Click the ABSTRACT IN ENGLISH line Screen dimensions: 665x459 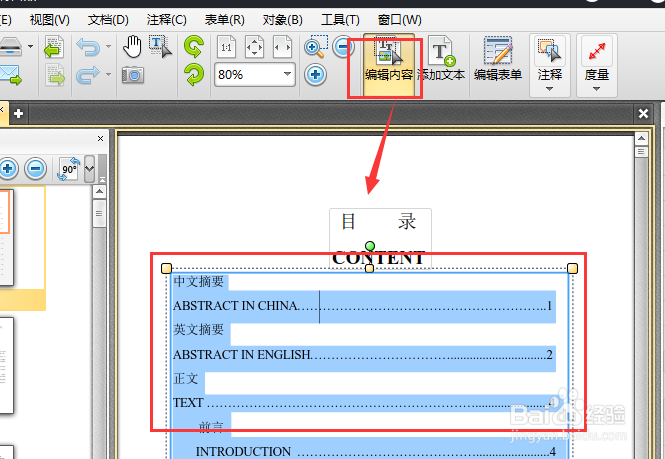pos(363,354)
